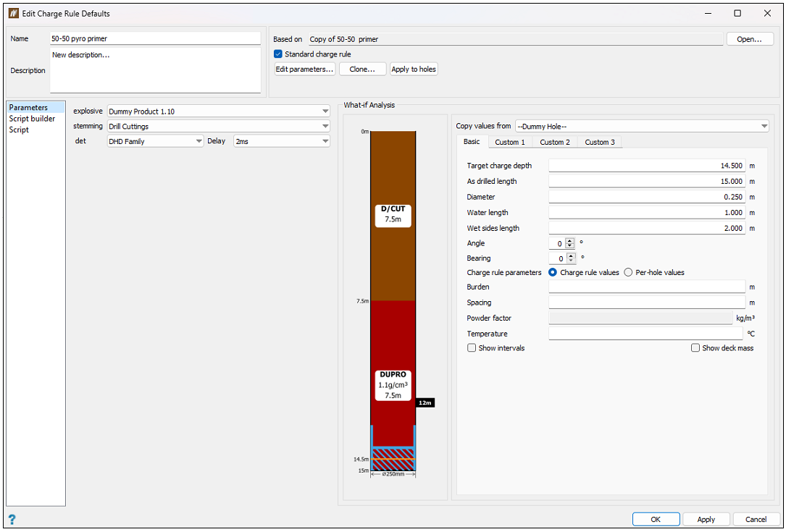Switch to the Custom 2 tab
This screenshot has width=786, height=532.
(x=555, y=142)
